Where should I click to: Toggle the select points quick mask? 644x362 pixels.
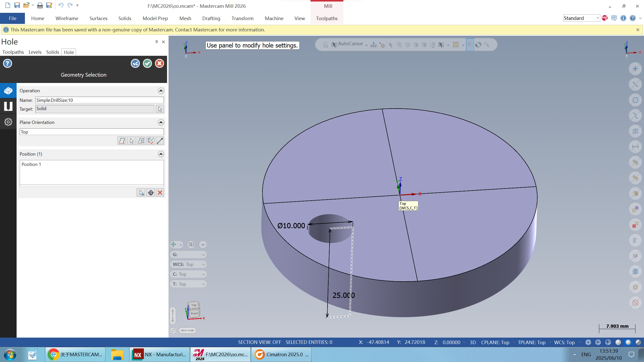(x=635, y=69)
